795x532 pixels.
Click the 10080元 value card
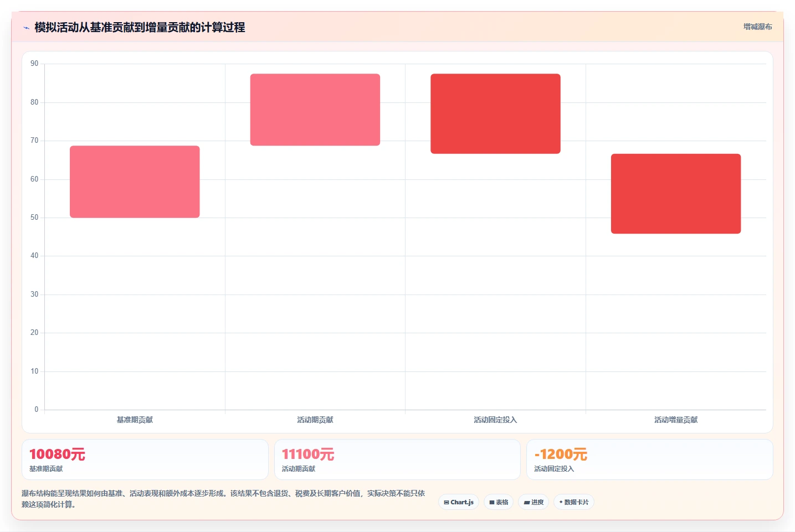point(145,459)
